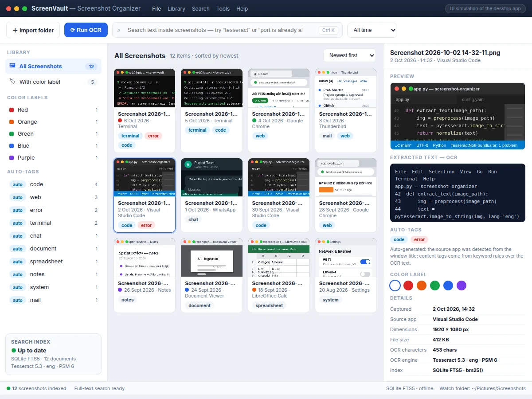Click the Purple color dot in sidebar
This screenshot has width=532, height=399.
[12, 158]
